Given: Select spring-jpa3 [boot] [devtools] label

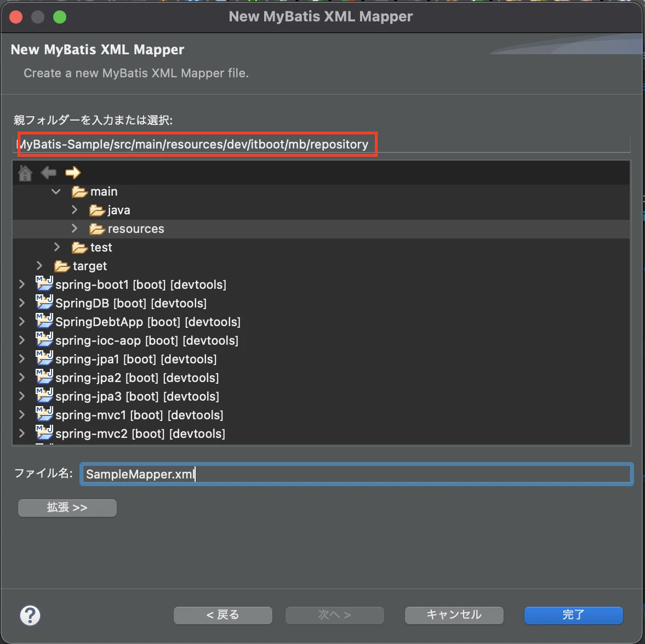Looking at the screenshot, I should (x=137, y=396).
